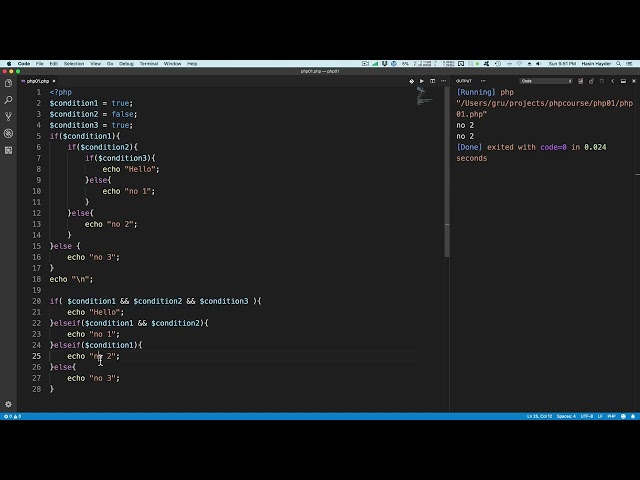Open the Extensions view in activity bar

pos(8,150)
